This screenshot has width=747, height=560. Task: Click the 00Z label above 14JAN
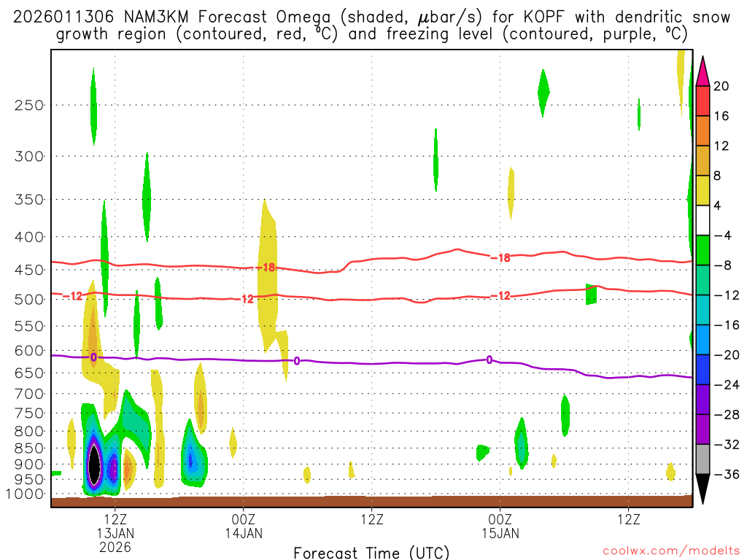click(244, 519)
